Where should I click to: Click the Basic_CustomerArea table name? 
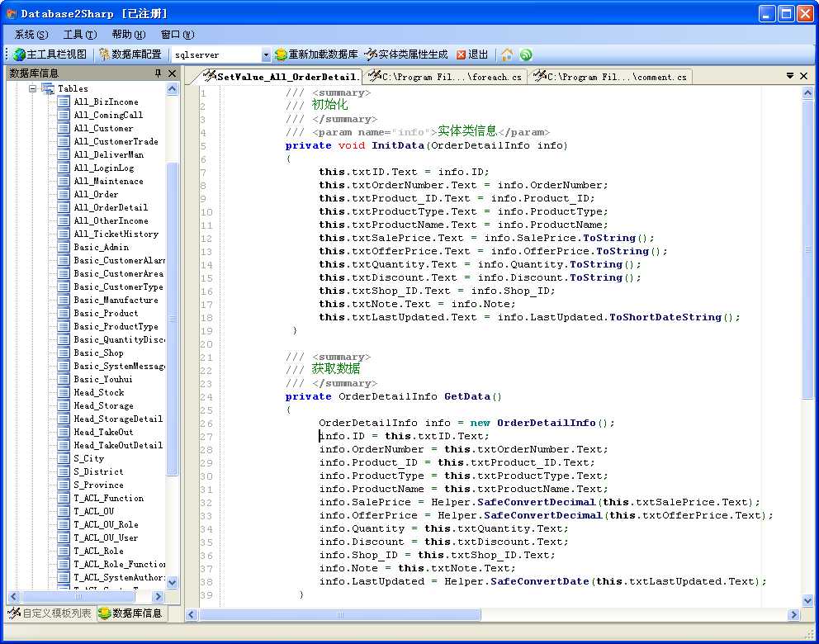(x=119, y=273)
